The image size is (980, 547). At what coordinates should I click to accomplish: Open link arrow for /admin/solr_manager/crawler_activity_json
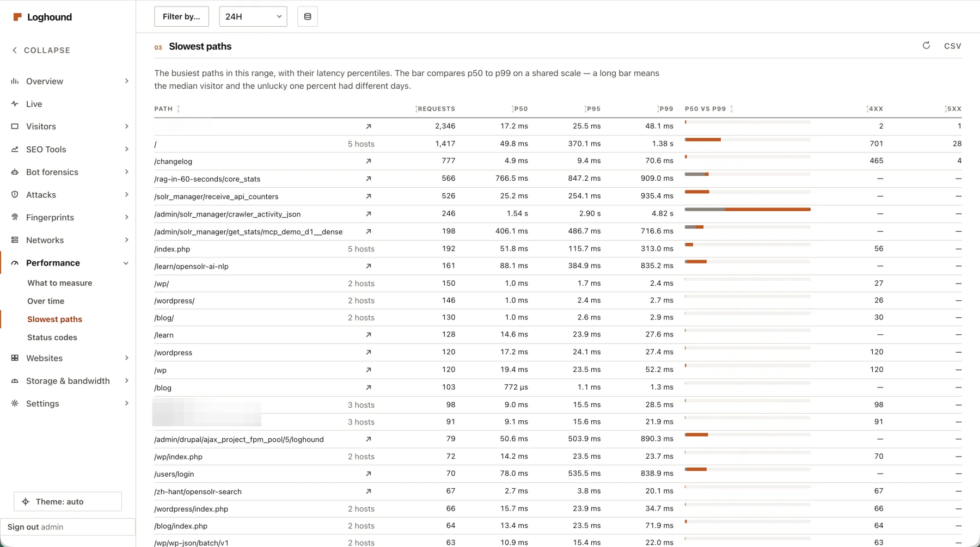[x=369, y=214]
